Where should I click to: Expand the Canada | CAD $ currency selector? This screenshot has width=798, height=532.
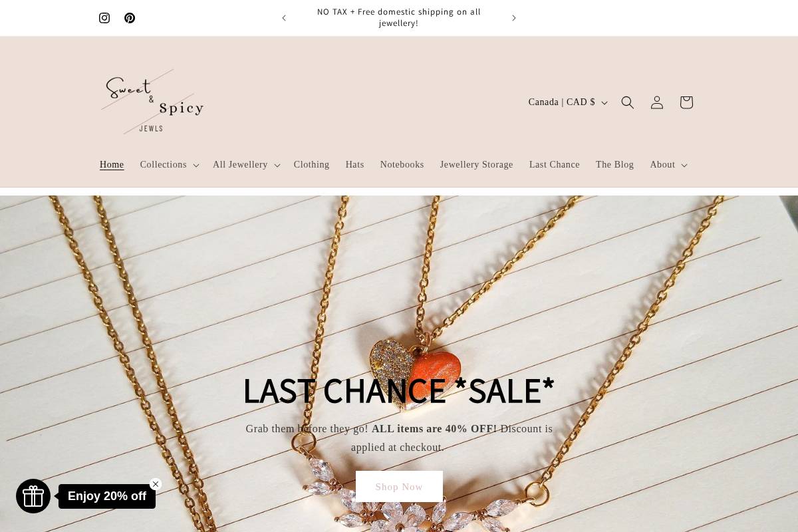(x=568, y=102)
